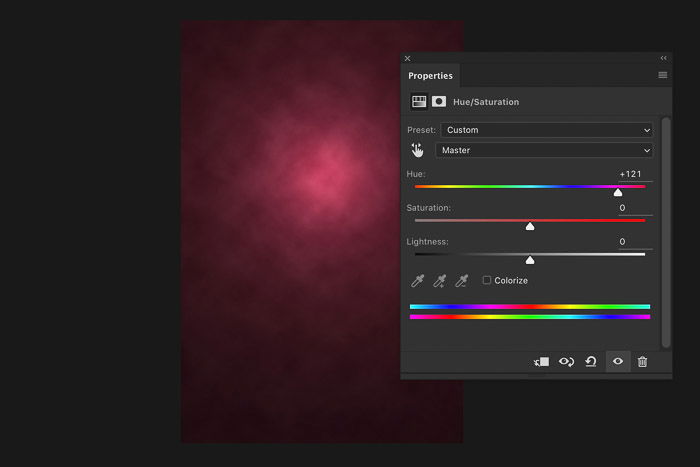Collapse the Properties panel with the double arrows
This screenshot has height=467, width=700.
click(x=663, y=58)
